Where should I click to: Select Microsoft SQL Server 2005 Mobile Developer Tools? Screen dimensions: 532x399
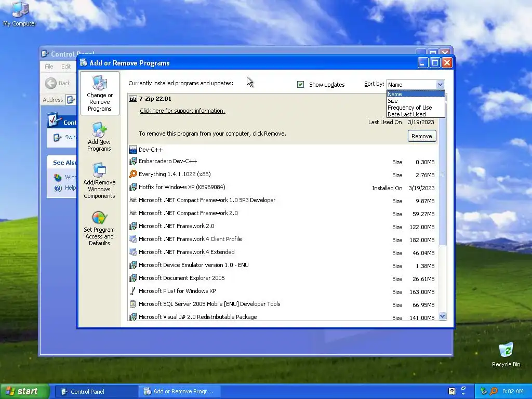tap(283, 304)
